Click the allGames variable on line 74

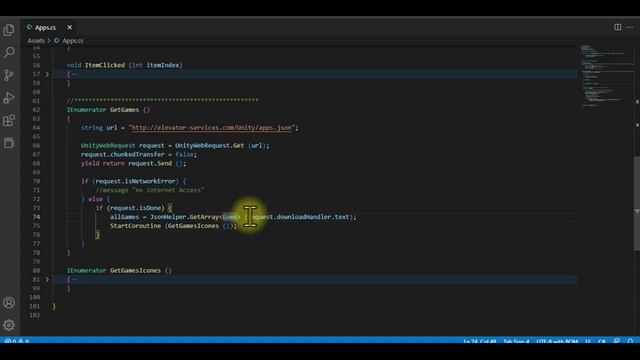tap(124, 217)
